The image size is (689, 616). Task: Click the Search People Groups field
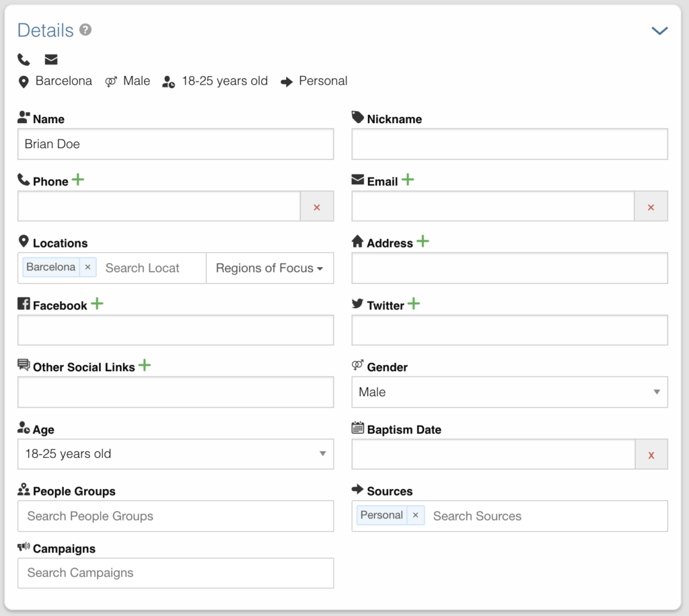pos(176,516)
